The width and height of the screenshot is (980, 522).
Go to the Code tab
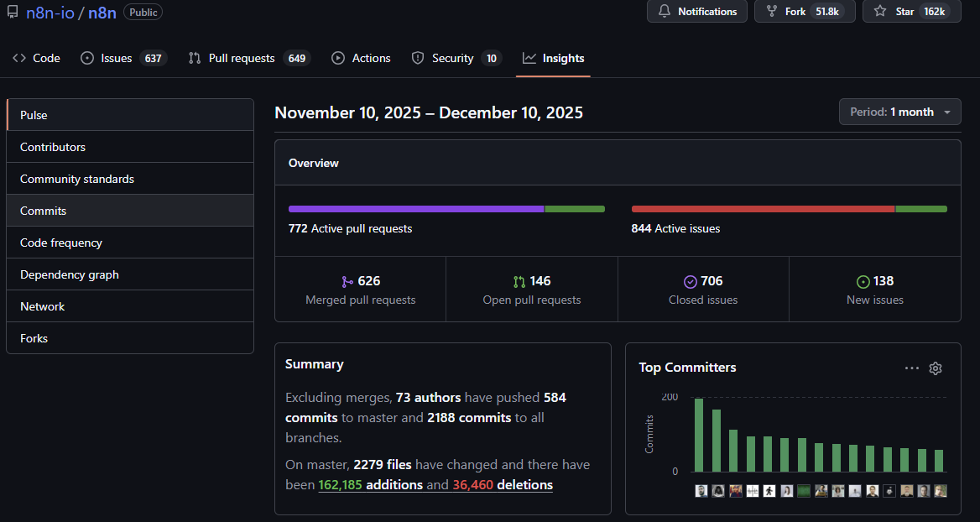(37, 58)
